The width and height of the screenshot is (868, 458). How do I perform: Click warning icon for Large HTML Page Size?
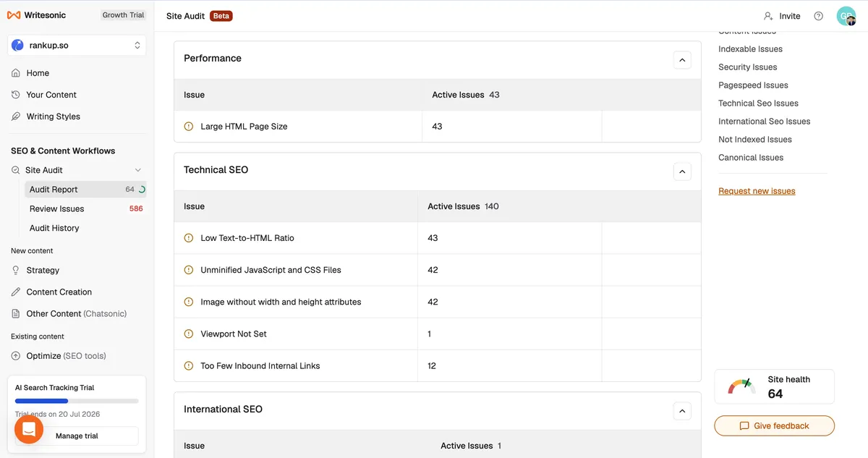point(189,127)
